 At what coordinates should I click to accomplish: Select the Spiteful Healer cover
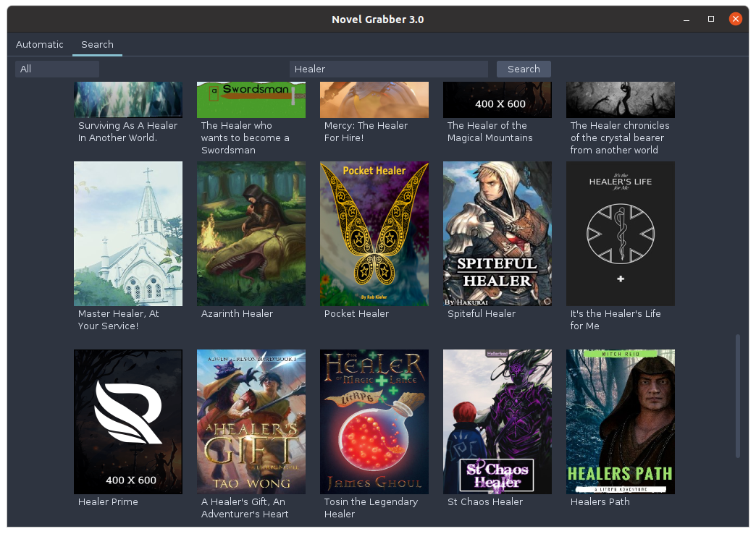click(497, 234)
